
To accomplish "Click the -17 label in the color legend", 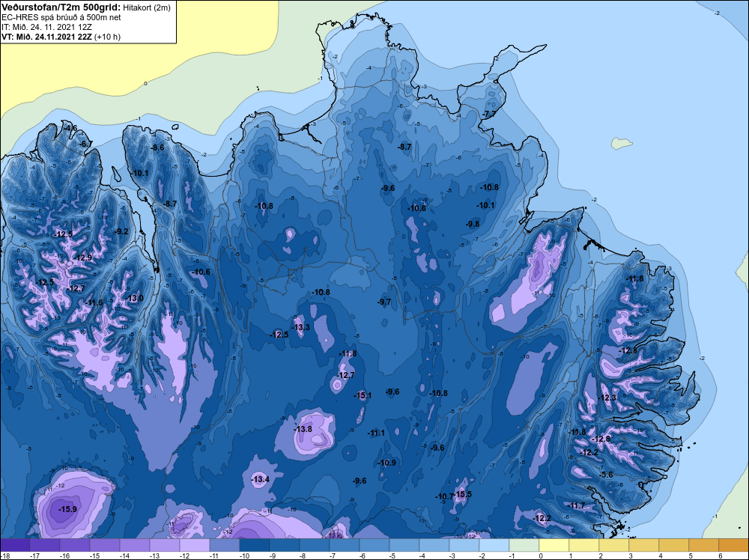I will click(34, 556).
